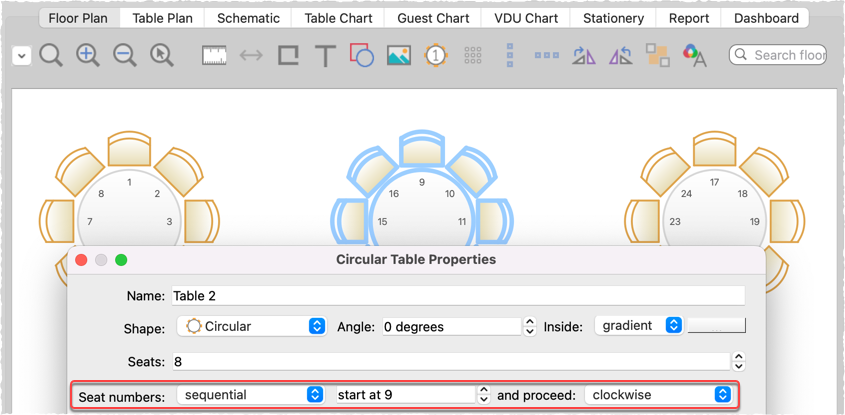Viewport: 845px width, 415px height.
Task: Open the Shape dropdown showing Circular
Action: (251, 326)
